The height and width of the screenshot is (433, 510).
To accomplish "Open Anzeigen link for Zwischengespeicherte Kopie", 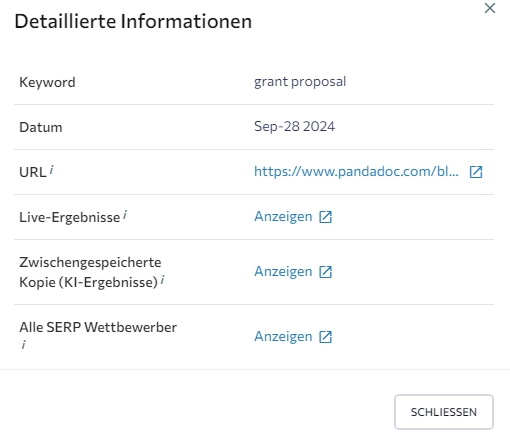I will coord(283,272).
